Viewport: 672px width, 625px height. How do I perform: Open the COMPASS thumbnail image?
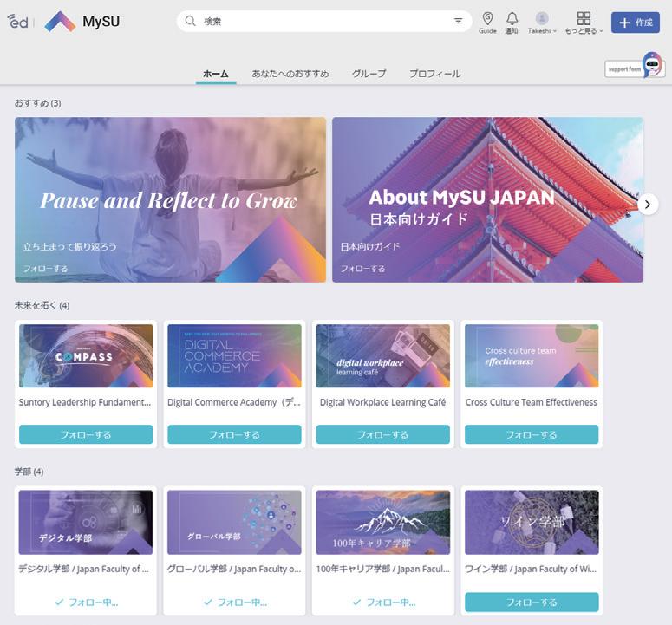86,355
